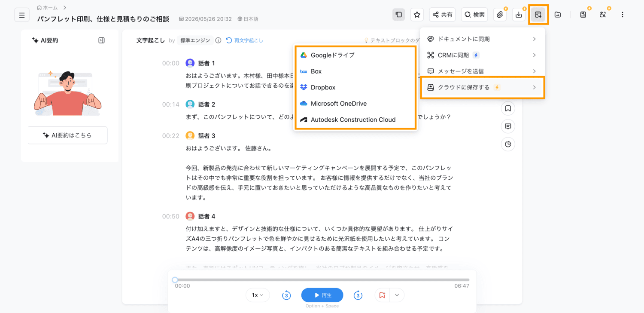Click the audio progress slider handle

(x=175, y=280)
